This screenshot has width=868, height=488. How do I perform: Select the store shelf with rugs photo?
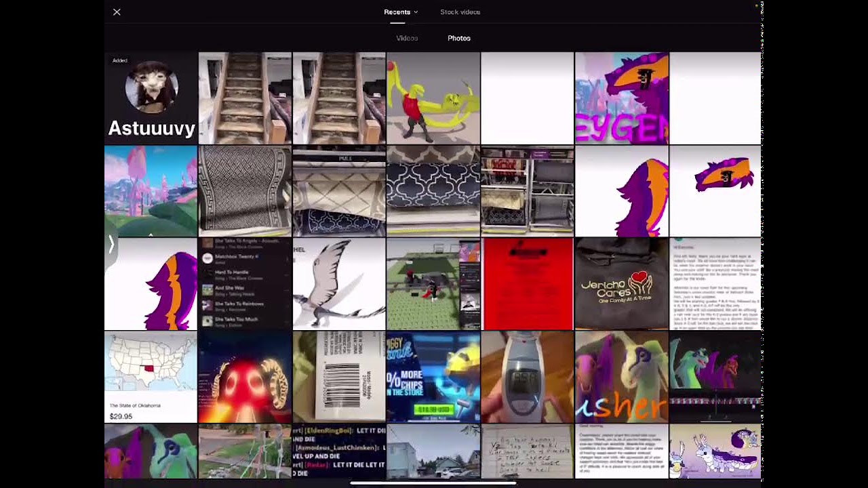pyautogui.click(x=527, y=191)
